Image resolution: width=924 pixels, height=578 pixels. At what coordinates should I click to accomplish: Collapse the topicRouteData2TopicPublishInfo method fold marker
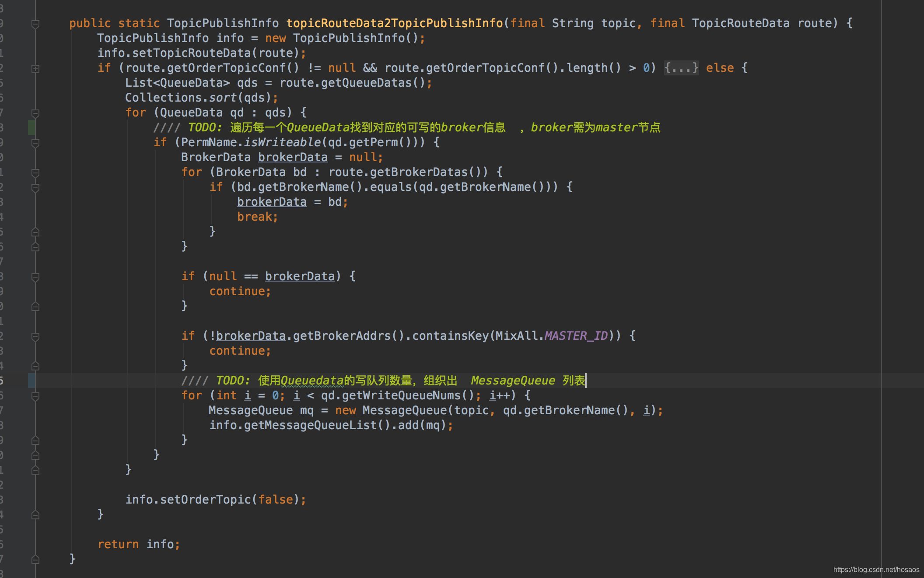[35, 24]
